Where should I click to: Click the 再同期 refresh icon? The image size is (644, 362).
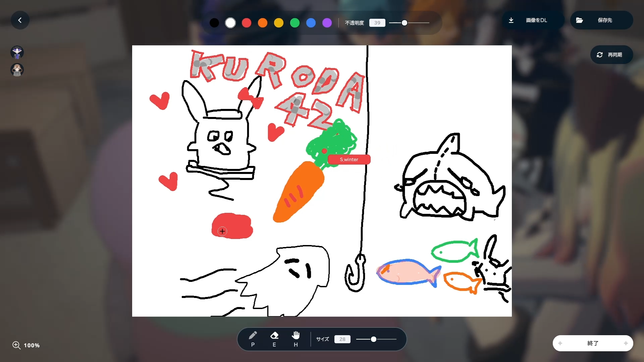pos(600,54)
